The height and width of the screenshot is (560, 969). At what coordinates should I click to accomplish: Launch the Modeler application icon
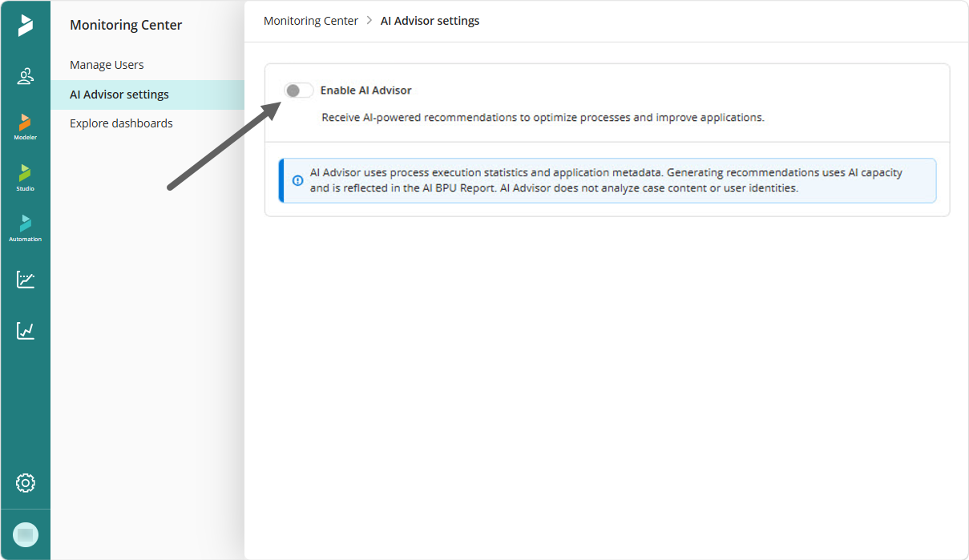click(x=26, y=127)
